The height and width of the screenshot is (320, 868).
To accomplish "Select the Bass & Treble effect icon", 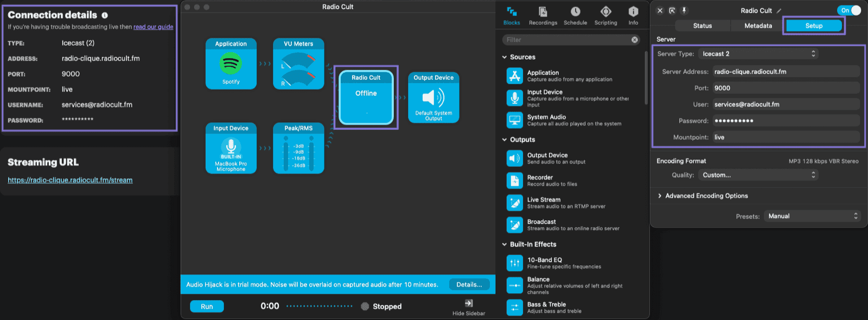I will pos(514,308).
